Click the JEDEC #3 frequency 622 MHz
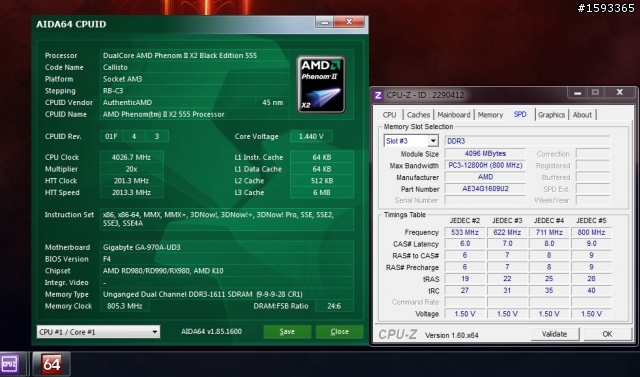This screenshot has height=377, width=640. tap(507, 232)
